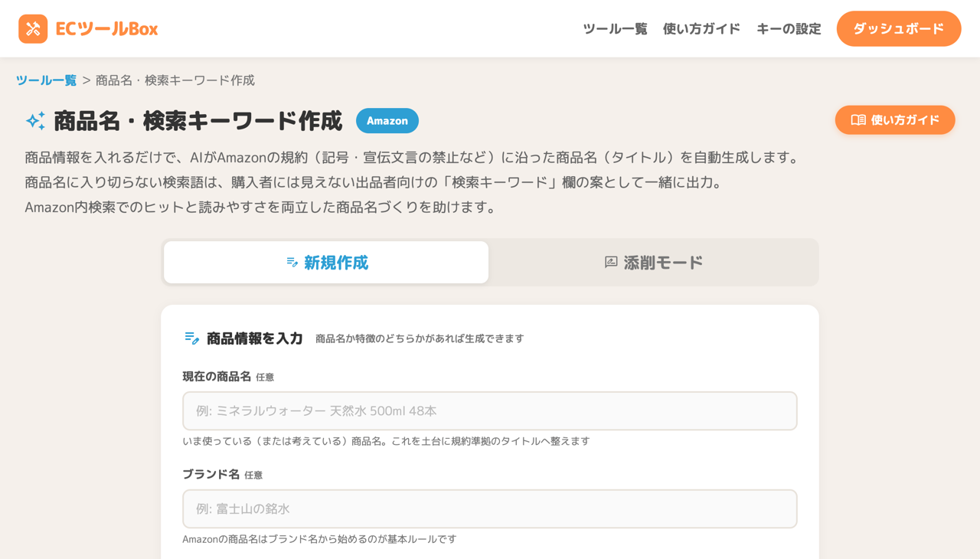Image resolution: width=980 pixels, height=559 pixels.
Task: Click the pencil icon beside 商品情報を入力
Action: 192,338
